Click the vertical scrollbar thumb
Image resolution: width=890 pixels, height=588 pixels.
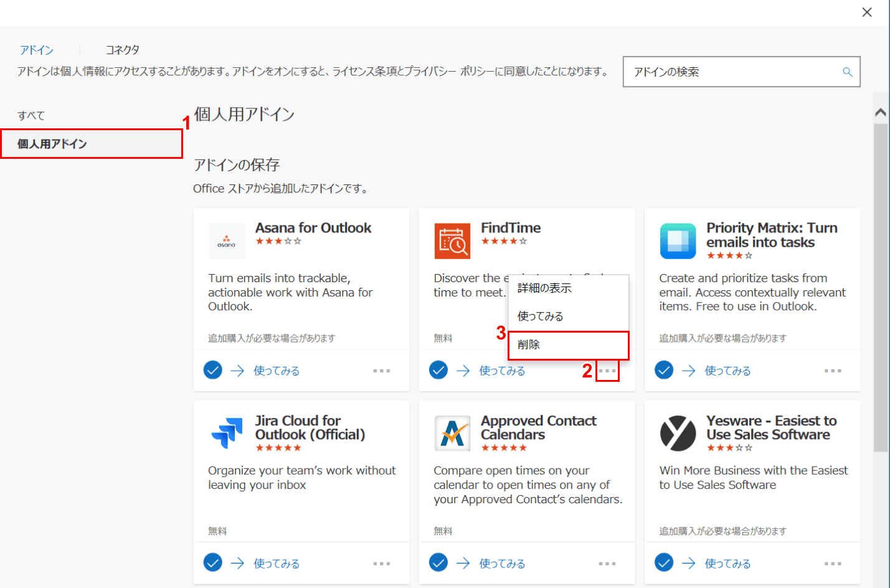[880, 287]
